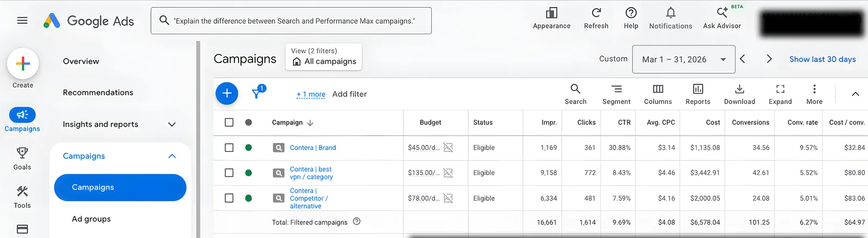Open Contera | Brand campaign link

point(313,147)
